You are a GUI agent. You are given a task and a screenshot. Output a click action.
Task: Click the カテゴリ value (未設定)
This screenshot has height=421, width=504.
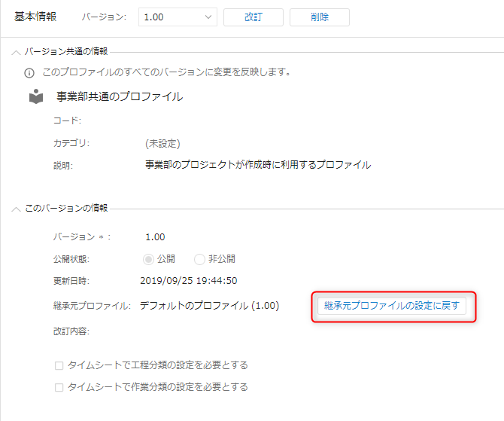pyautogui.click(x=162, y=144)
